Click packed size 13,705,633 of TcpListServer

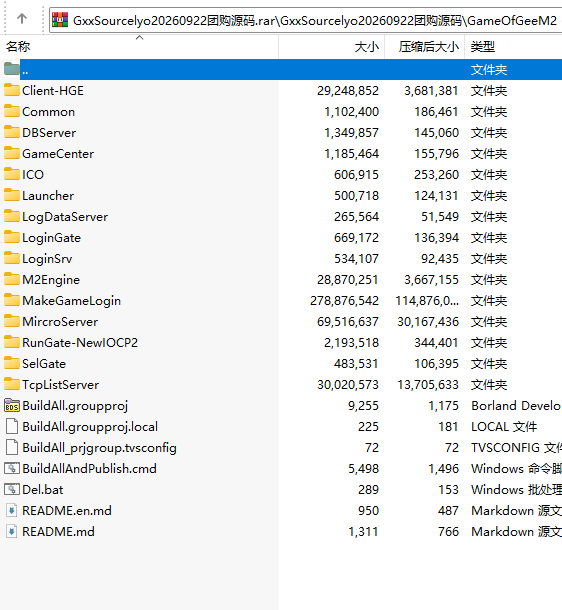pos(428,385)
